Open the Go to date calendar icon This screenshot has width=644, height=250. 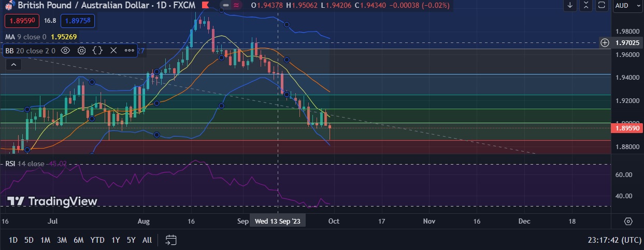tap(171, 240)
